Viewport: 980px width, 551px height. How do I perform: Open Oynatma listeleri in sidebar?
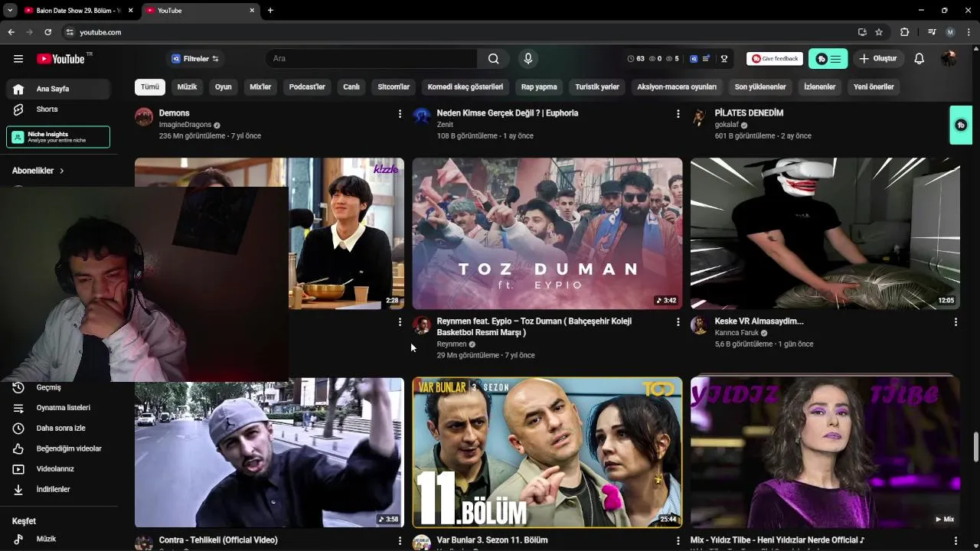(x=58, y=408)
